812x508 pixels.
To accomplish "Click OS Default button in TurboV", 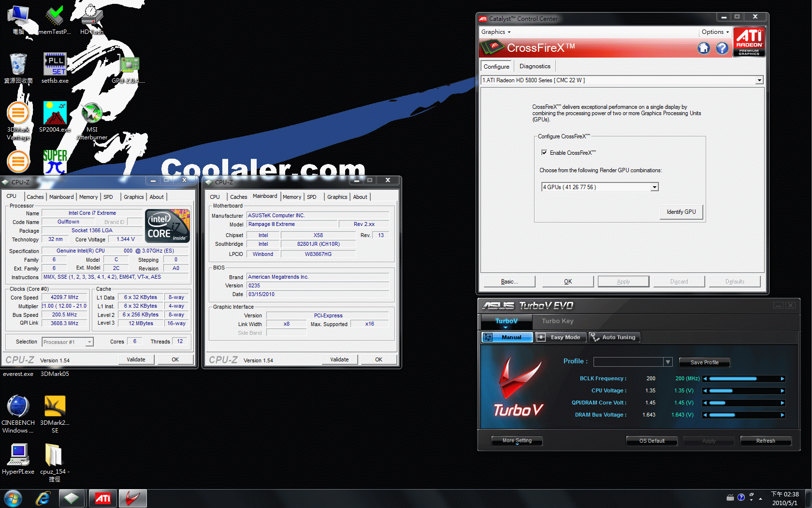I will [x=652, y=441].
